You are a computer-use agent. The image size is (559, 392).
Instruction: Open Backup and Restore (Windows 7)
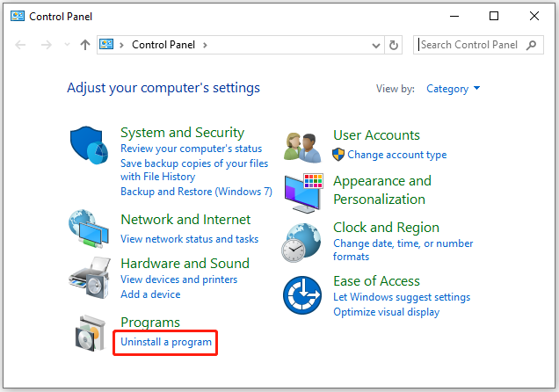[196, 192]
